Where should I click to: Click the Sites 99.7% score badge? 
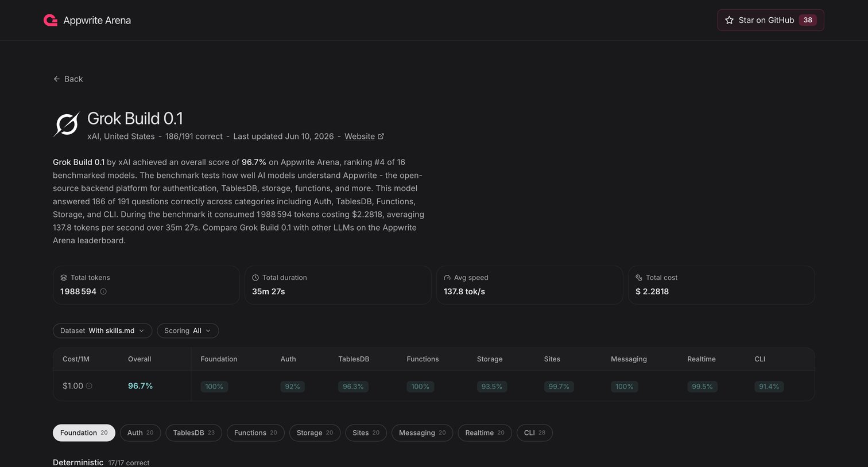[559, 387]
